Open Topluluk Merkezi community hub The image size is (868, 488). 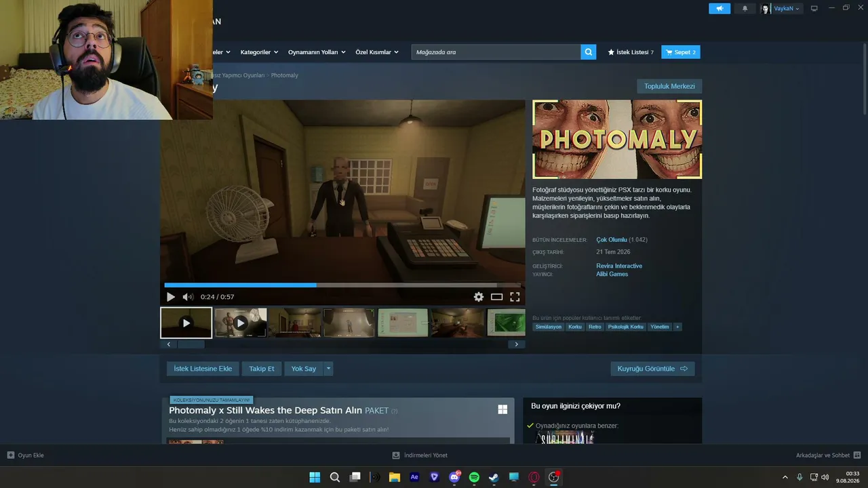pyautogui.click(x=669, y=86)
